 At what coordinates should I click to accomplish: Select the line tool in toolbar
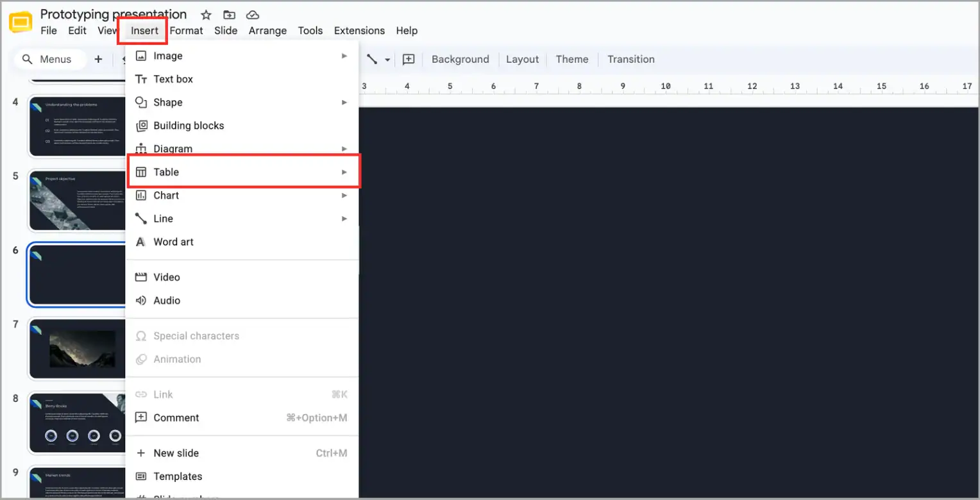[372, 59]
